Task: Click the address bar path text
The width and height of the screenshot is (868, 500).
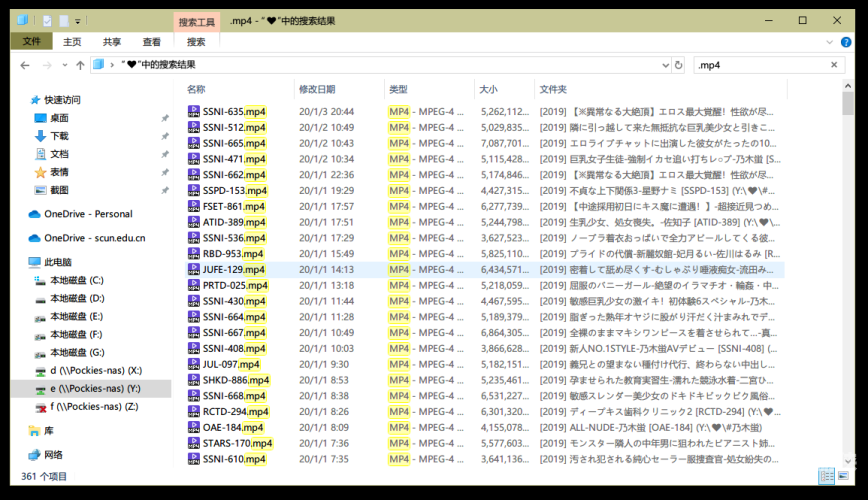Action: click(x=158, y=65)
